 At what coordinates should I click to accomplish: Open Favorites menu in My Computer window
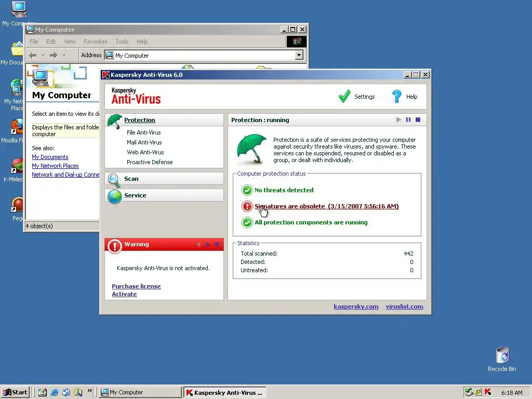96,42
